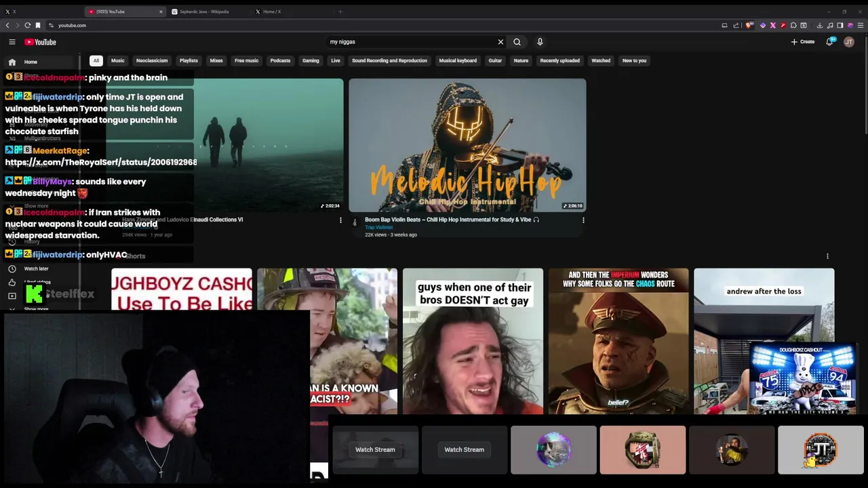Reload the page in the browser
Viewport: 868px width, 488px height.
[x=27, y=25]
